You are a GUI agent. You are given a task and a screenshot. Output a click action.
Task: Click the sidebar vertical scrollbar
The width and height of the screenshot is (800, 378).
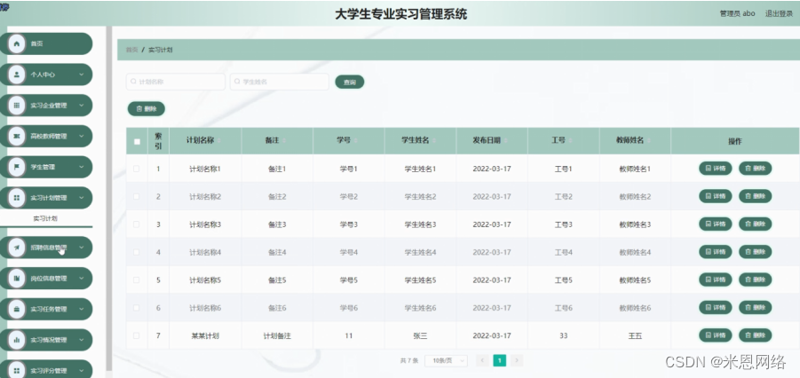[x=109, y=199]
